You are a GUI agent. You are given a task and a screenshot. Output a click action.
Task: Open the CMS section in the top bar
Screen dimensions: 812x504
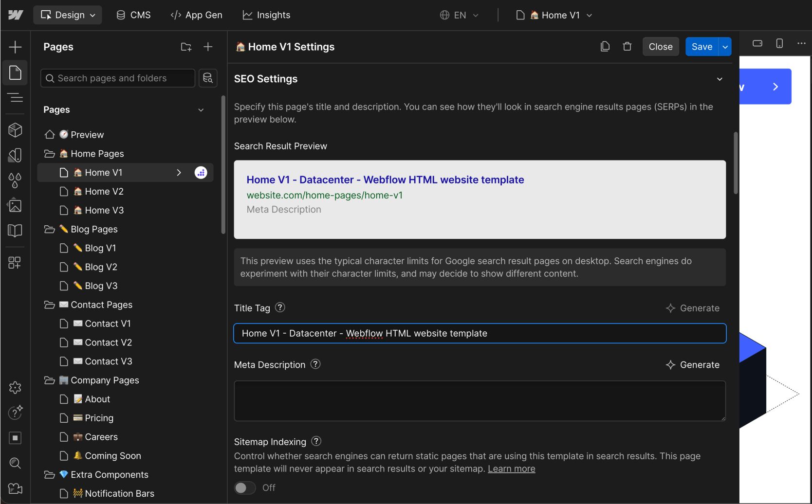[133, 15]
